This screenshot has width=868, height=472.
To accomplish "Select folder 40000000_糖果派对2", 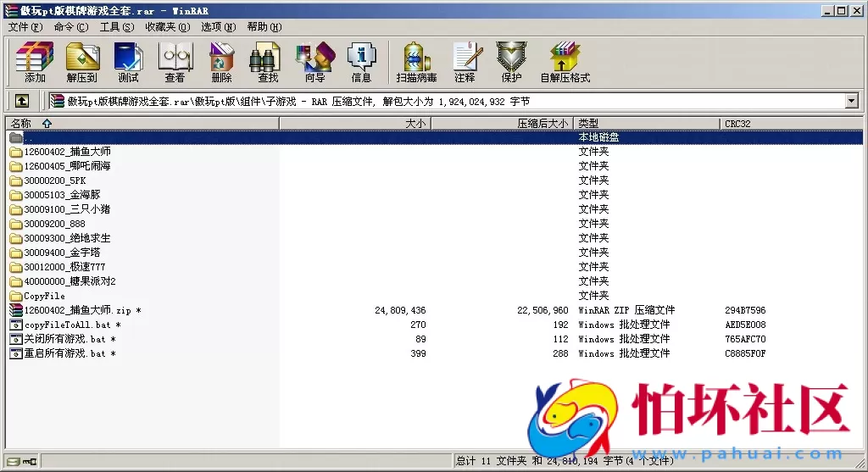I will [70, 281].
